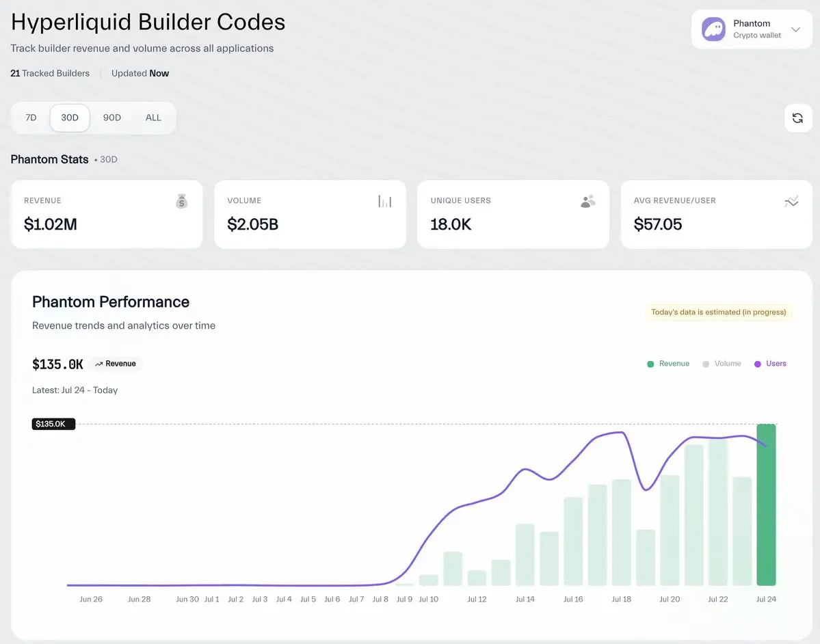Click the Unique Users card showing 18.0K
The image size is (820, 644).
pos(513,214)
